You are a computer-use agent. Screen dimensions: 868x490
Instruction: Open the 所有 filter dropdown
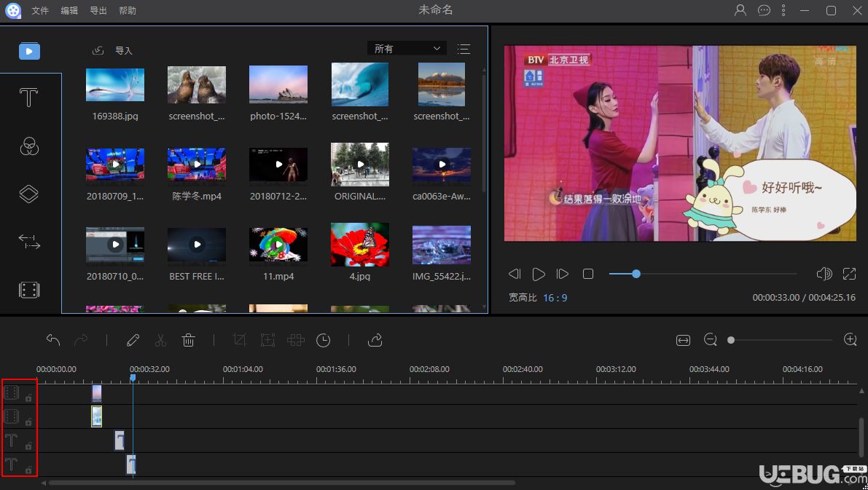click(x=407, y=49)
